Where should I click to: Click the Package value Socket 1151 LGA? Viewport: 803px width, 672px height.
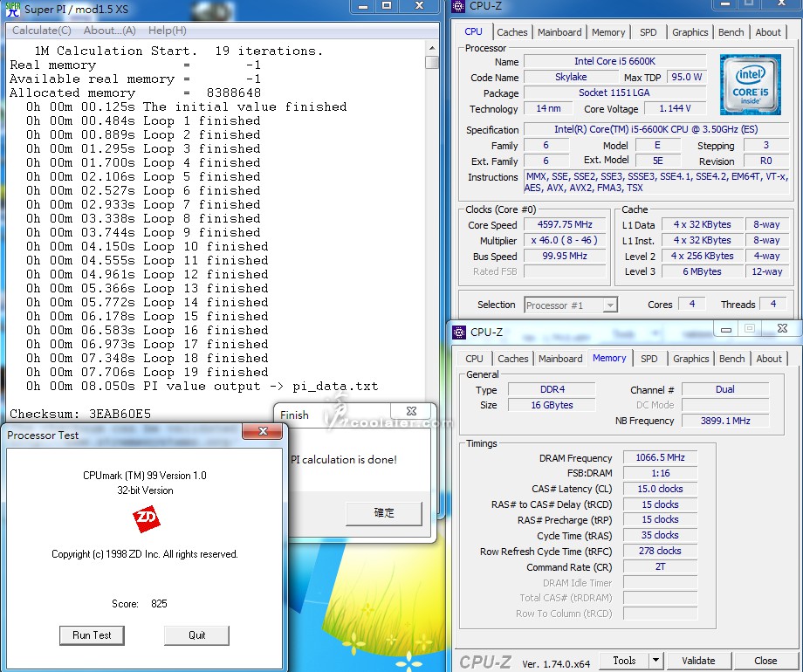tap(614, 93)
